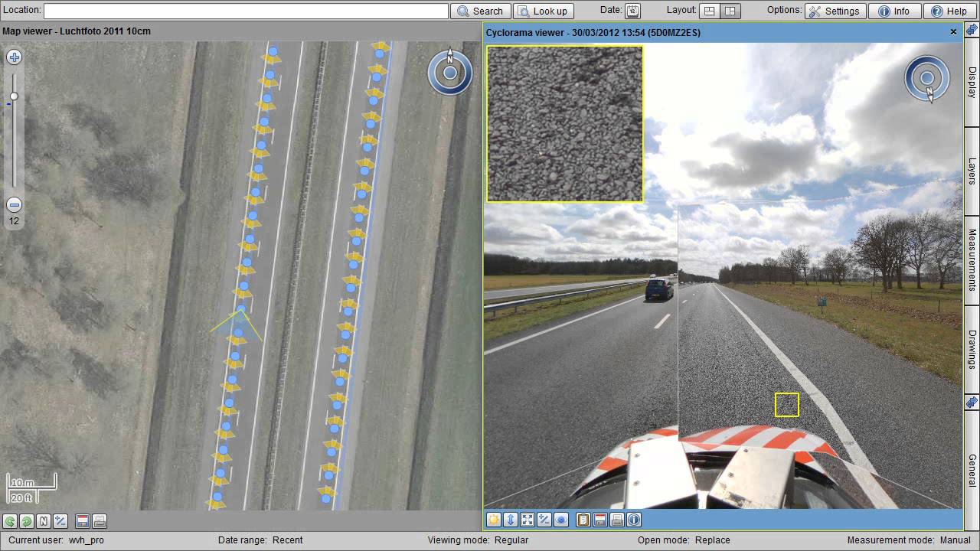The image size is (980, 551).
Task: Click the Open mode Replace status text
Action: tap(684, 540)
